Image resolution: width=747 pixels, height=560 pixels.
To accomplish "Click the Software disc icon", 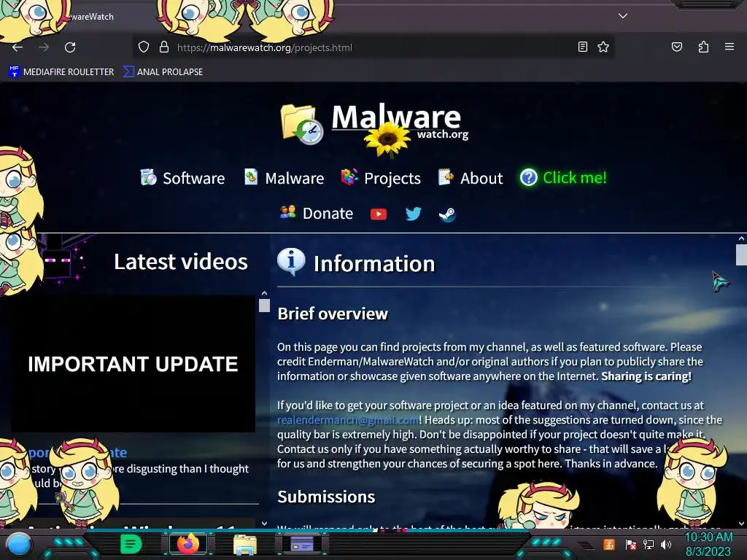I will coord(149,176).
